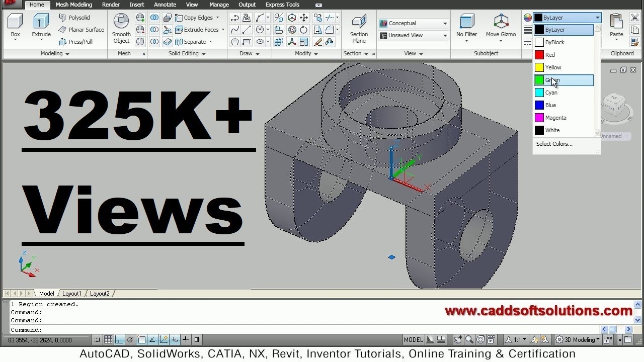Click the Separate solid editing tool
Image resolution: width=644 pixels, height=362 pixels.
click(x=194, y=42)
